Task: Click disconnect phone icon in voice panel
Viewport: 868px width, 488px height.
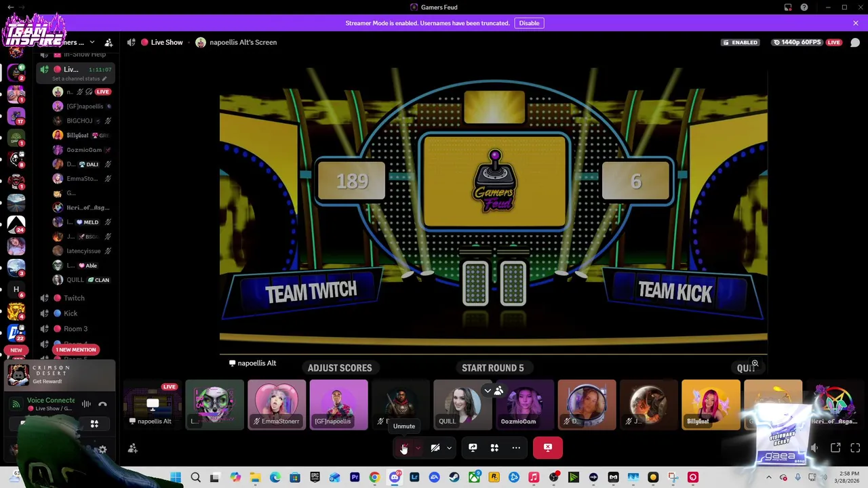Action: (x=102, y=404)
